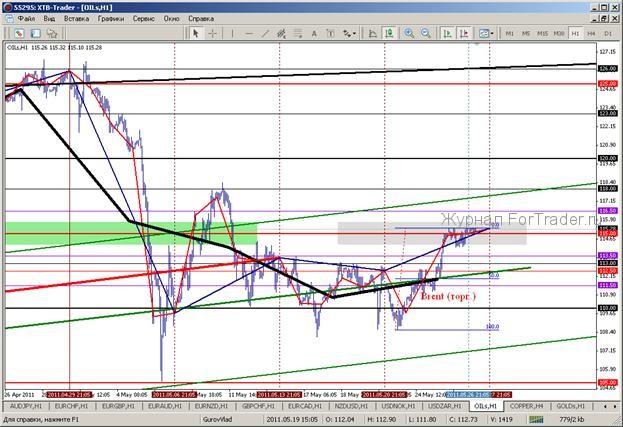Expand the Вставка menu

76,18
